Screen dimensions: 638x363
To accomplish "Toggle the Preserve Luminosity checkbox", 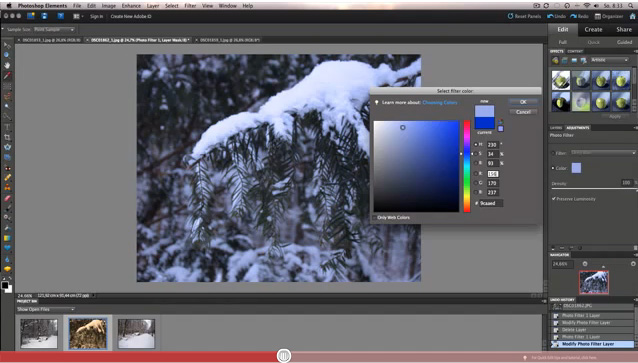I will click(x=554, y=199).
